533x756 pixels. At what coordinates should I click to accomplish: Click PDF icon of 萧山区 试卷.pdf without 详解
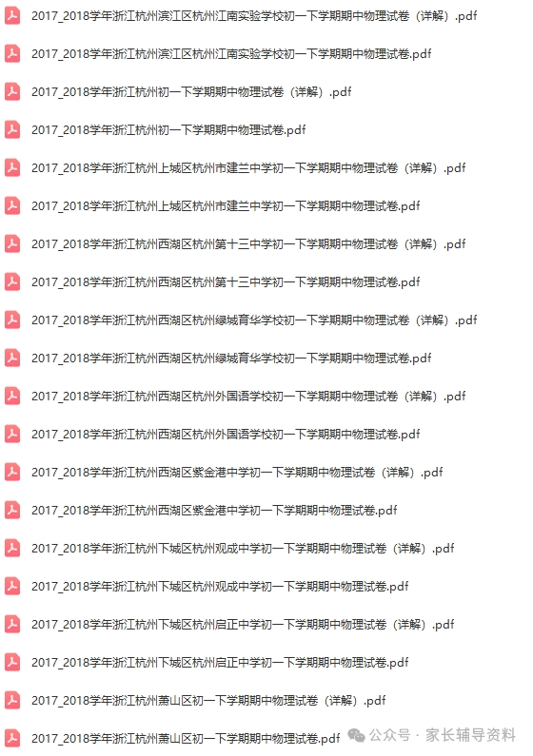pyautogui.click(x=12, y=738)
